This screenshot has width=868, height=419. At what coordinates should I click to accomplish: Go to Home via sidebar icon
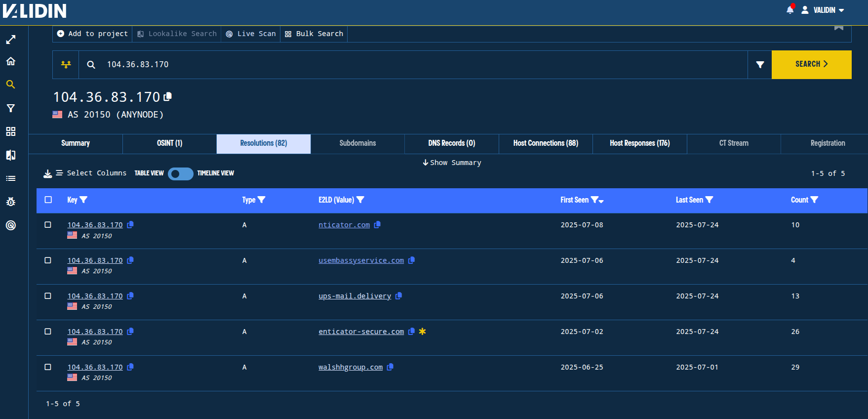[10, 61]
